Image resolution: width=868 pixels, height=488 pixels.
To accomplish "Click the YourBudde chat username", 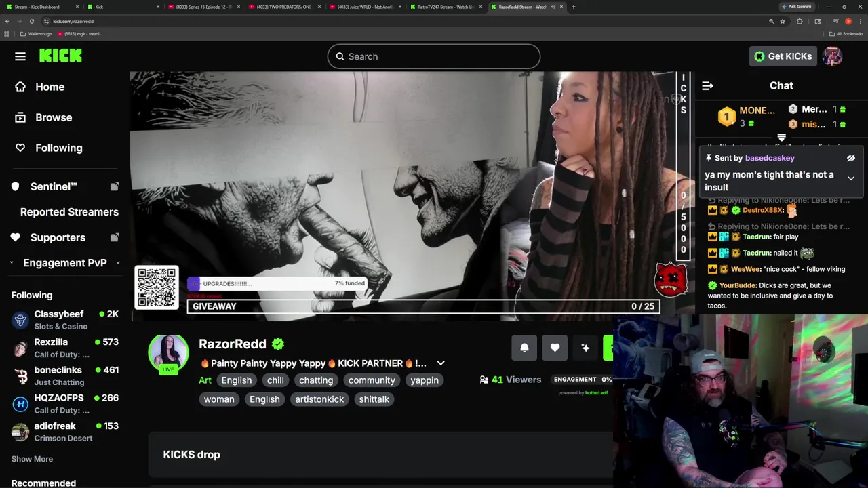I will click(x=737, y=285).
